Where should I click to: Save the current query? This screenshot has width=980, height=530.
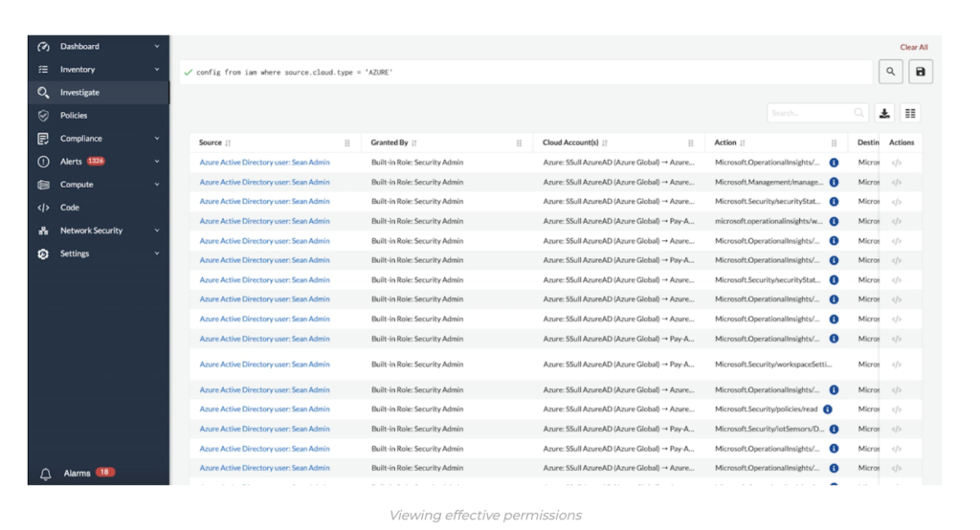921,72
